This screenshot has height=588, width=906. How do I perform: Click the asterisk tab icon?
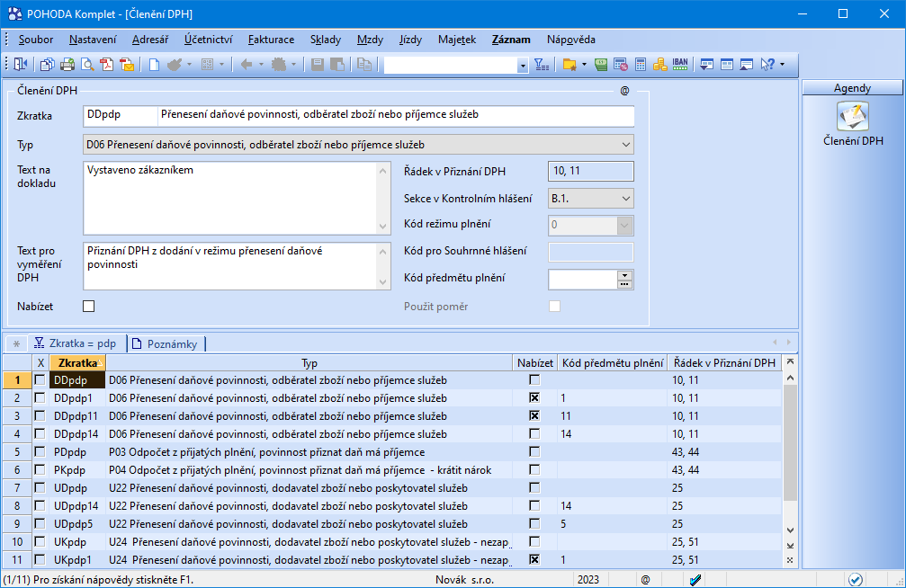17,344
